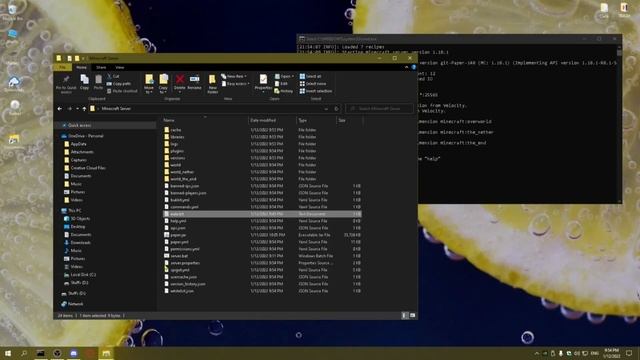Screen dimensions: 640x360
Task: Click the taskbar search magnifier icon
Action: pyautogui.click(x=24, y=353)
